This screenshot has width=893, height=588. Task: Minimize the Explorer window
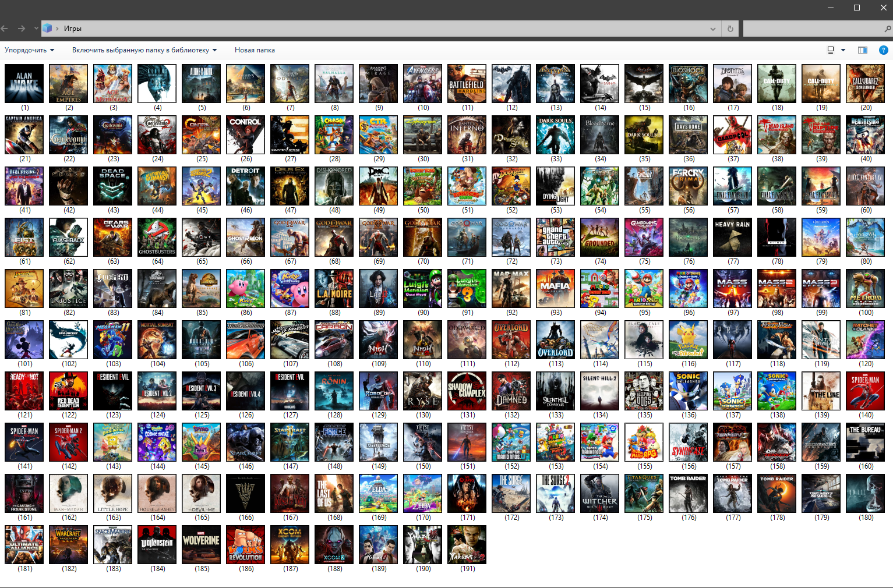click(830, 8)
